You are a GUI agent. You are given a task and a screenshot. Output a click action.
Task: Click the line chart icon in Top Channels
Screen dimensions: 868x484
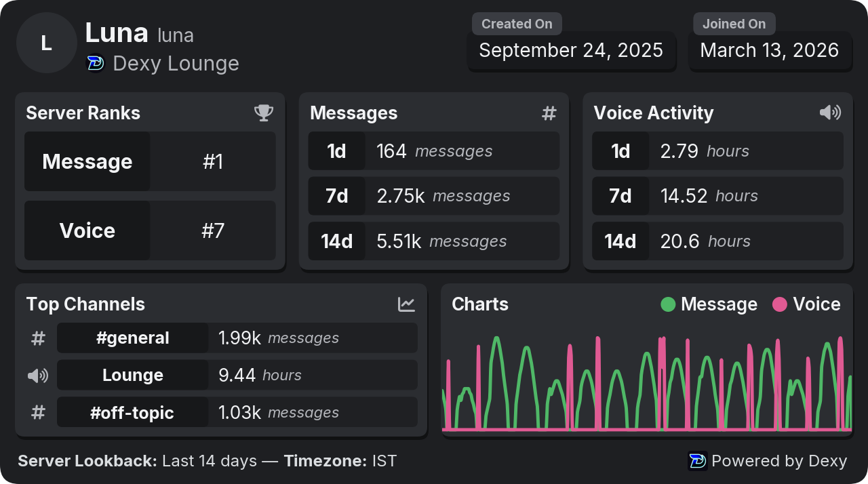point(406,304)
